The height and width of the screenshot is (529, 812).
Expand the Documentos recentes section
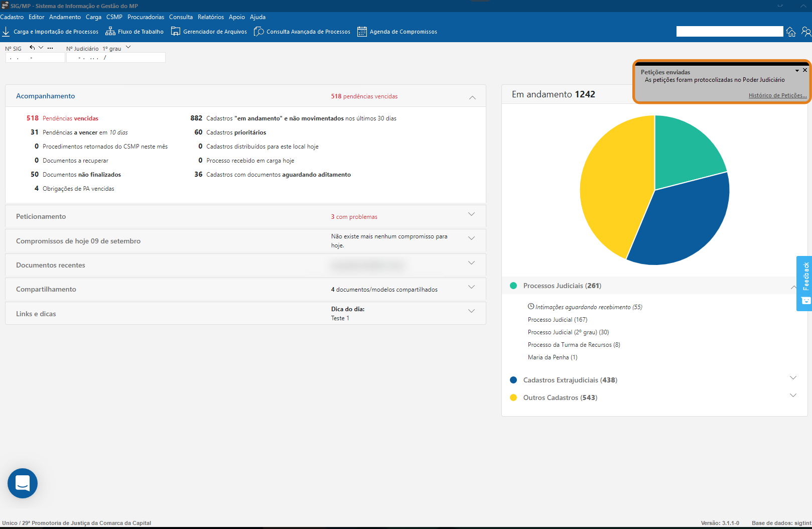(471, 263)
